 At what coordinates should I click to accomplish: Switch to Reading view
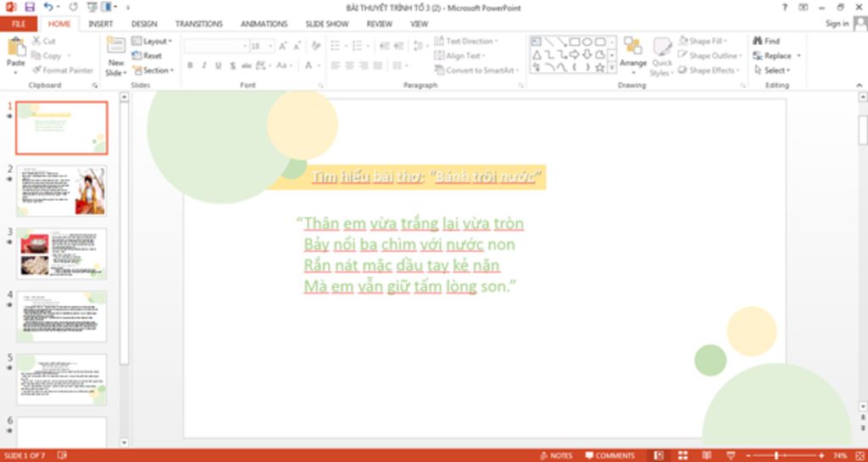[x=707, y=455]
